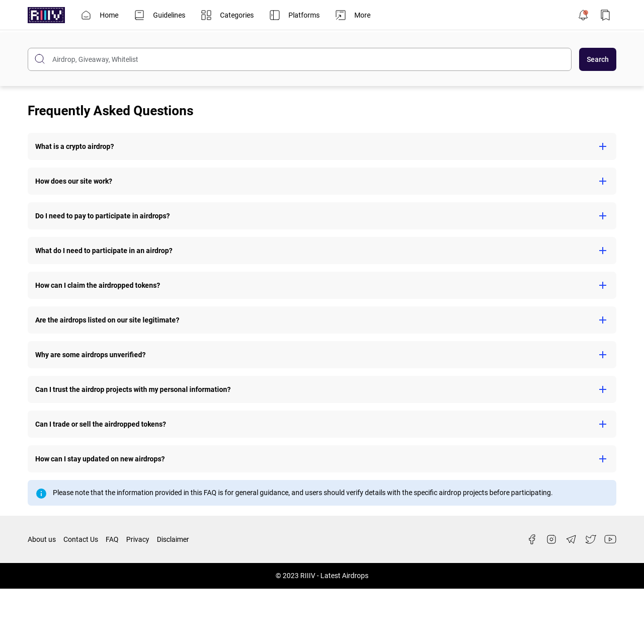Focus the airdrop search input field
The width and height of the screenshot is (644, 644).
click(299, 59)
